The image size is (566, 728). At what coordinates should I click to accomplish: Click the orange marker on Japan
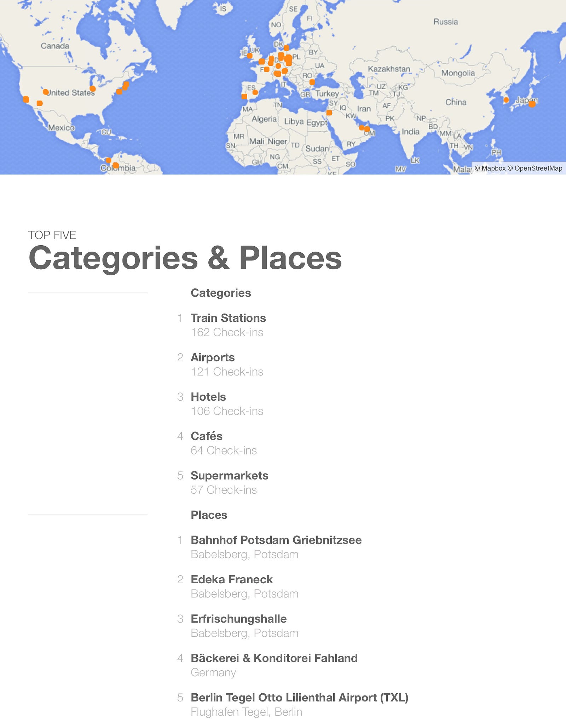532,103
